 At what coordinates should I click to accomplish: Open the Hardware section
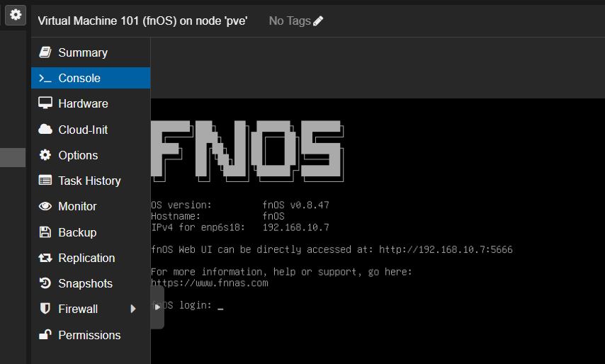point(91,103)
